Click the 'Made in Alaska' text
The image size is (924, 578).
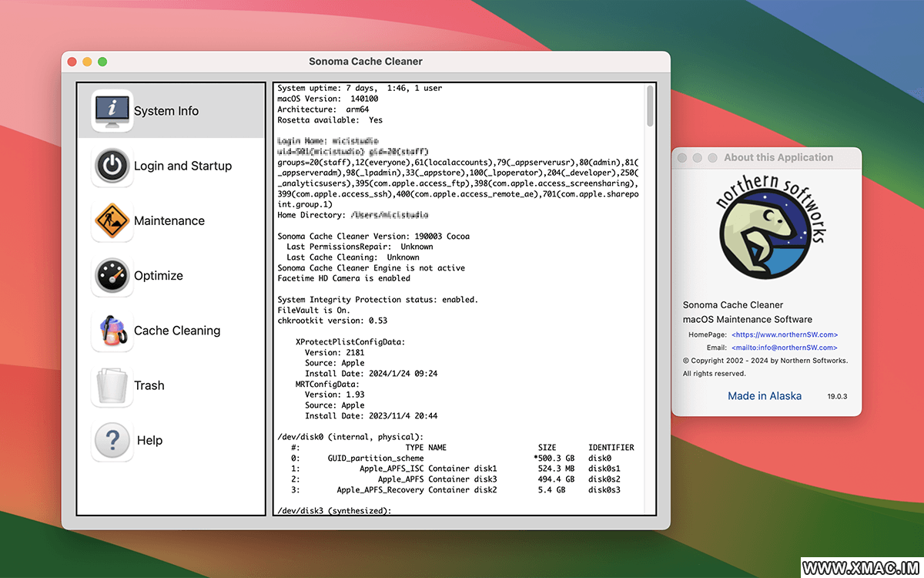coord(765,396)
